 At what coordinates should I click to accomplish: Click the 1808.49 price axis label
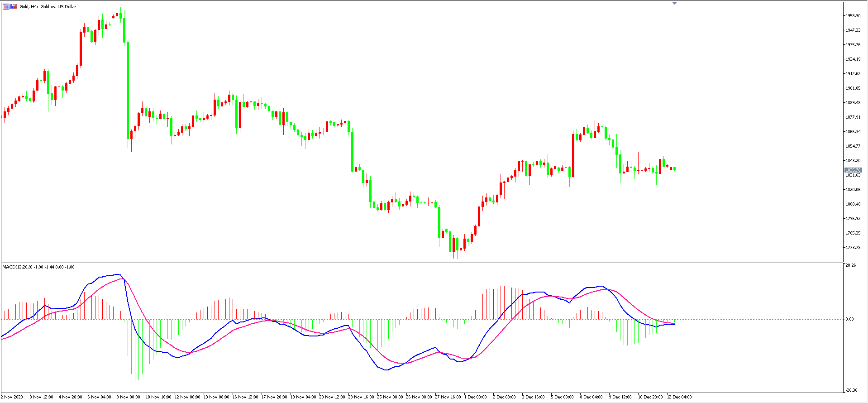pos(853,204)
